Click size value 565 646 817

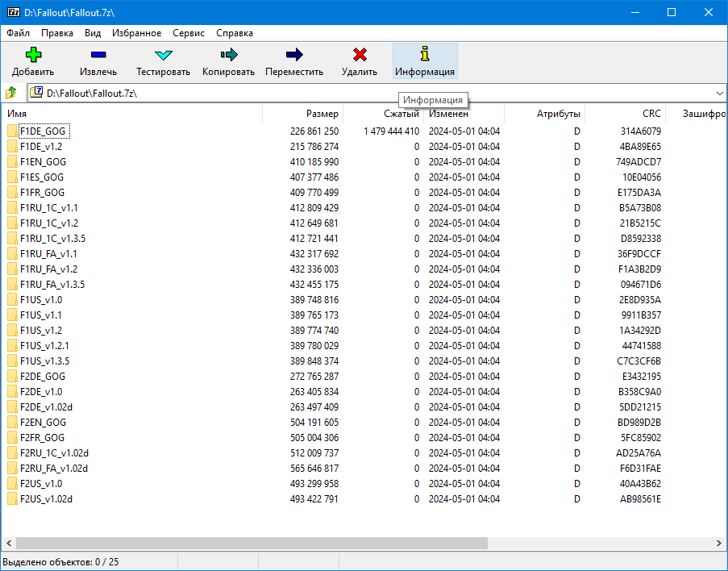314,469
